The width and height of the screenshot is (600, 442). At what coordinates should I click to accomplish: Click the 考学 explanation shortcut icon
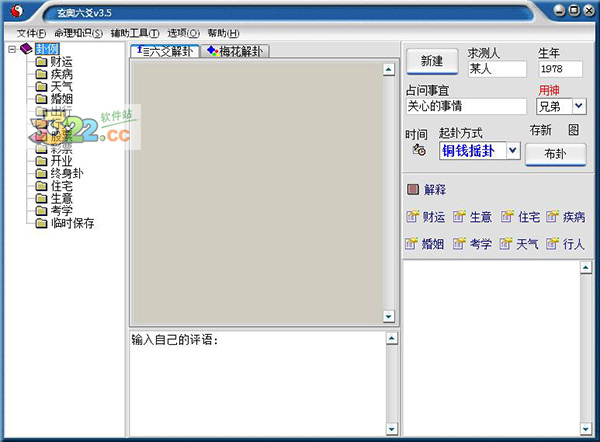pyautogui.click(x=459, y=243)
